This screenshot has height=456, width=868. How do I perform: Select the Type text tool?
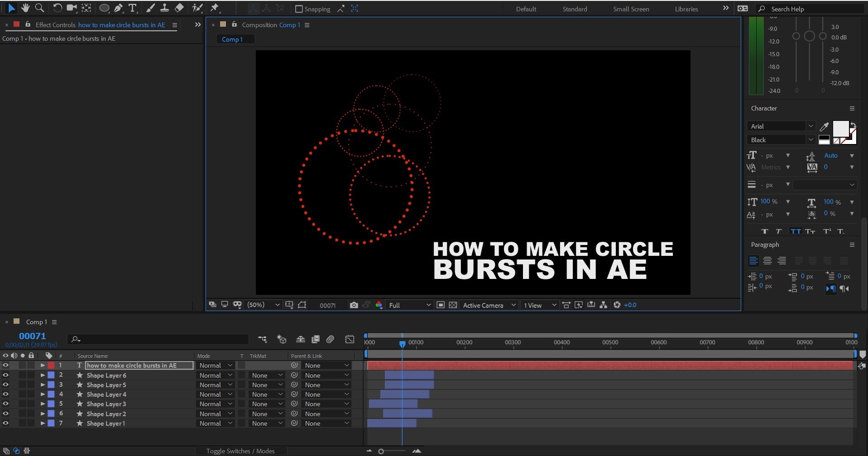133,8
